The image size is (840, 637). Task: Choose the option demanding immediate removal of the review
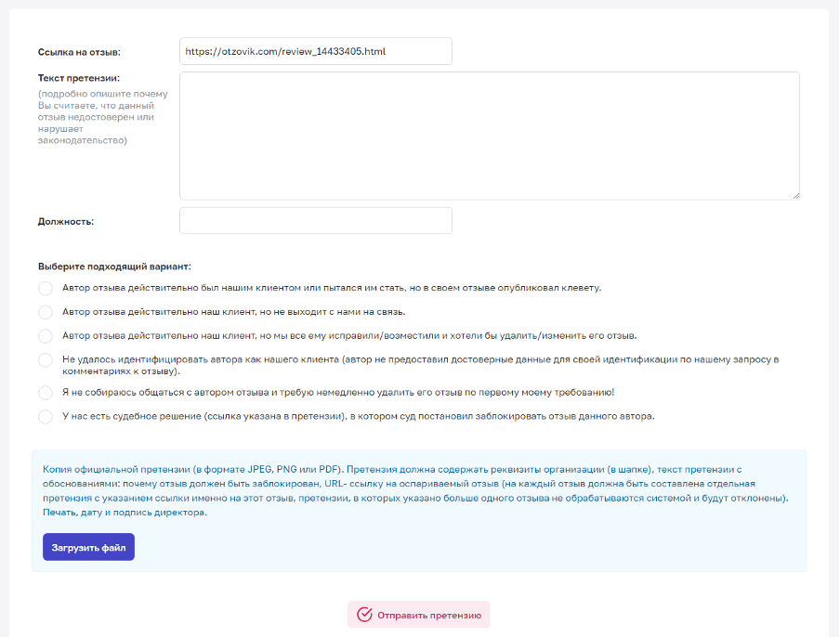(x=46, y=393)
